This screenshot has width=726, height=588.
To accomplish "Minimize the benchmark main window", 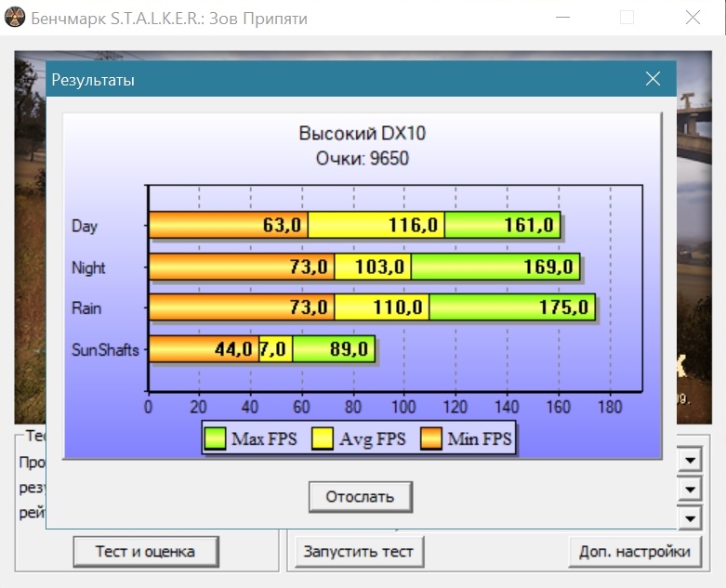I will 562,18.
